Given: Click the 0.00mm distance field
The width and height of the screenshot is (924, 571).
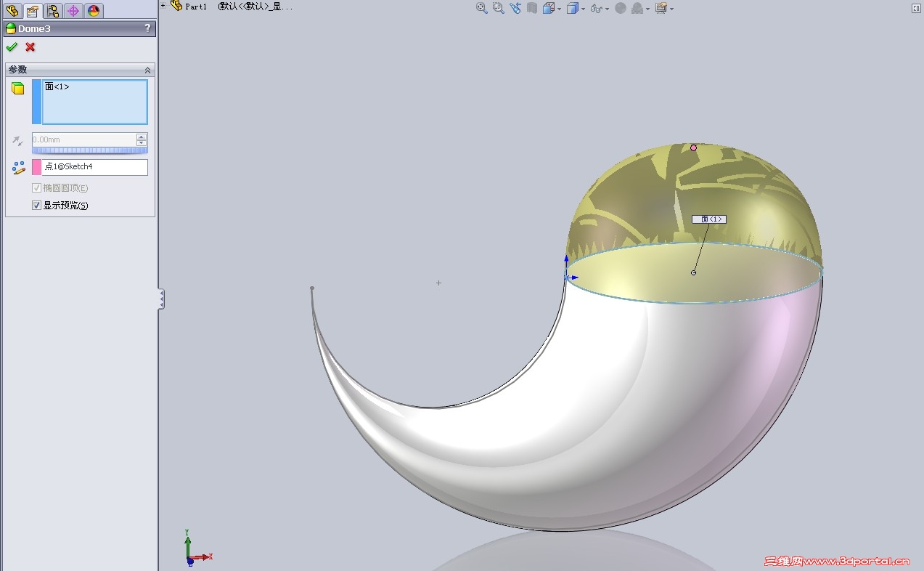Looking at the screenshot, I should [84, 139].
